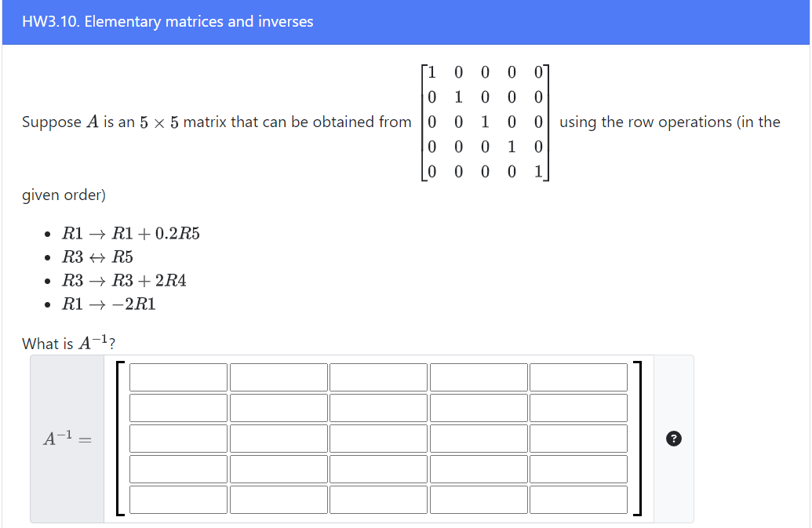Click the matrix input in row 5, column 5
812x528 pixels.
[578, 499]
